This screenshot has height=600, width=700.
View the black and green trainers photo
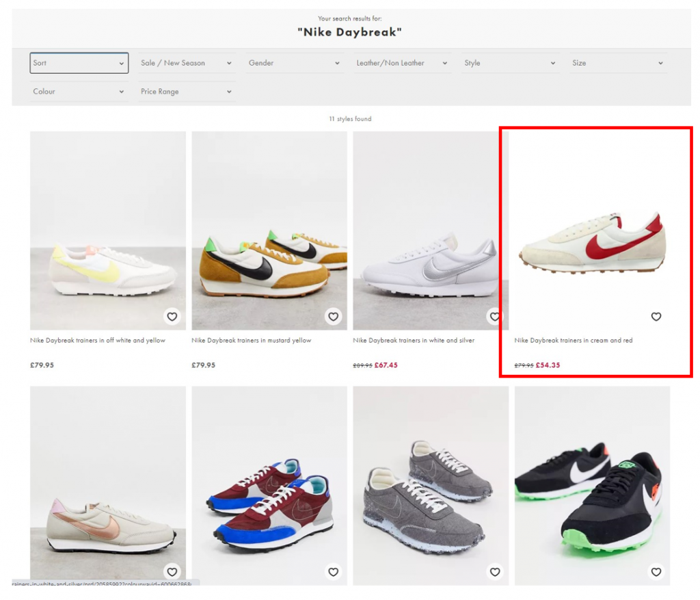[593, 486]
